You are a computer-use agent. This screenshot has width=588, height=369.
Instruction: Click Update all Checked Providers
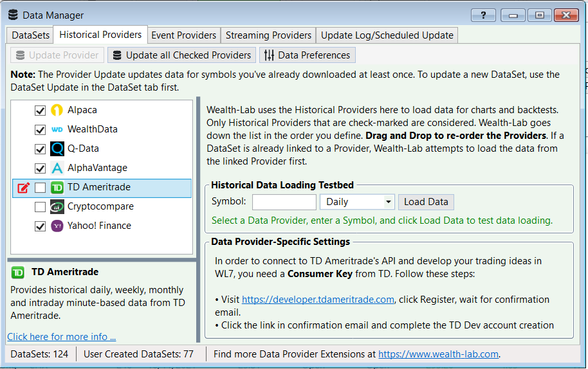click(182, 55)
